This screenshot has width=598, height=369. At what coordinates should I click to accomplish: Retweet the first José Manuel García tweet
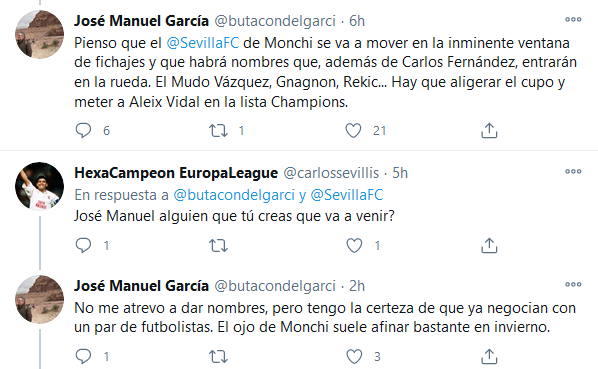[218, 130]
